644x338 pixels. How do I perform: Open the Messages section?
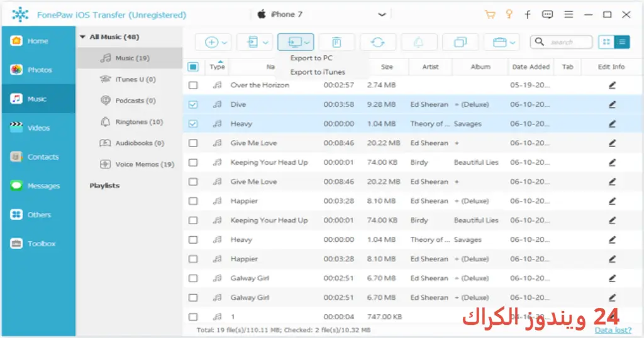38,186
